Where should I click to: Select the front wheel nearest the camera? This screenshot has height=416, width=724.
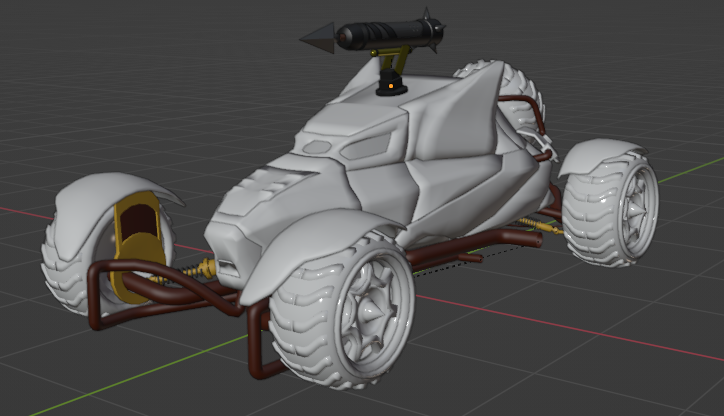click(x=342, y=311)
